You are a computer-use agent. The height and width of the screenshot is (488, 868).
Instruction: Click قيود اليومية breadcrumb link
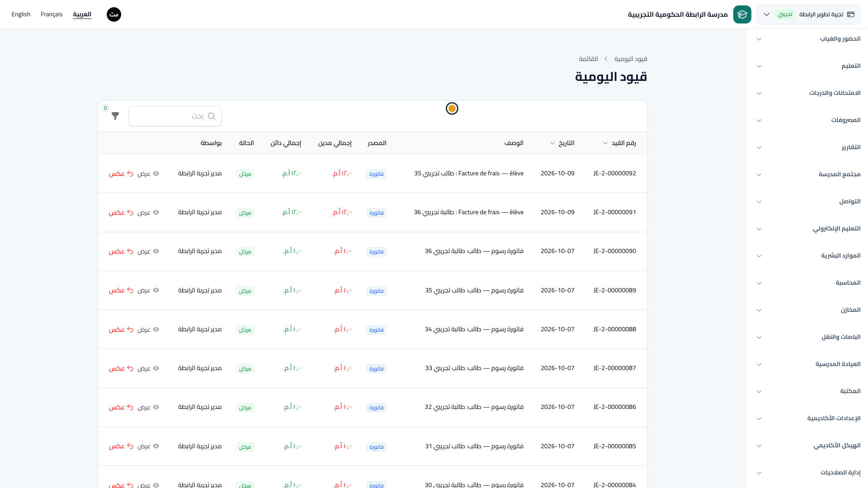pyautogui.click(x=631, y=59)
